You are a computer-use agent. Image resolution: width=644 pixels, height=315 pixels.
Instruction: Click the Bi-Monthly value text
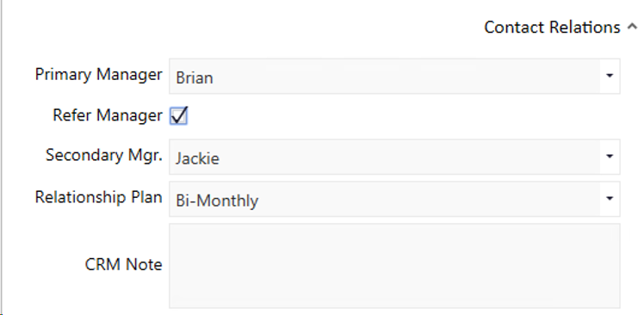[217, 201]
